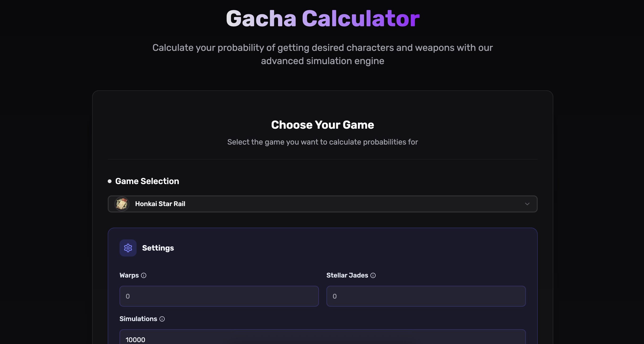Open the Honkai Star Rail game list
The width and height of the screenshot is (644, 344).
click(322, 204)
